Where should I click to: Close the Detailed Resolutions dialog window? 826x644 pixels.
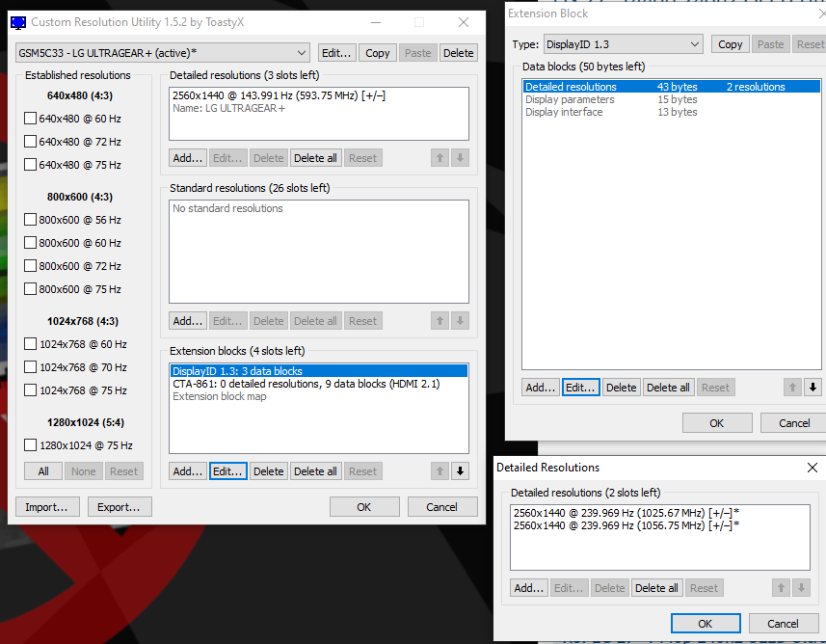[812, 468]
